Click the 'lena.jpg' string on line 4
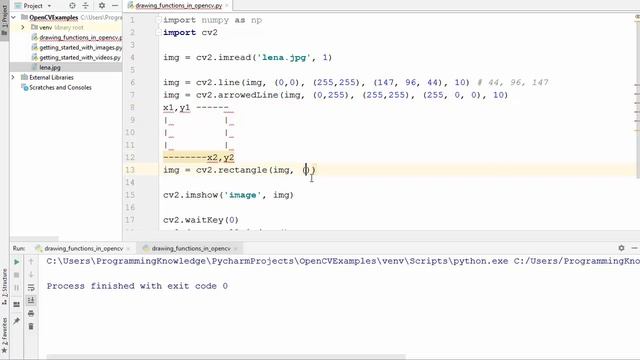Screen dimensions: 640x360 [x=284, y=58]
